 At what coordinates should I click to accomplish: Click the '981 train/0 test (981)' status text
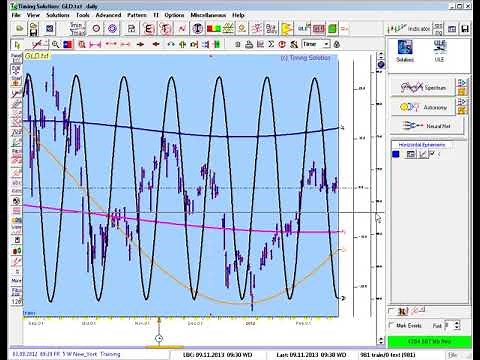tap(389, 355)
